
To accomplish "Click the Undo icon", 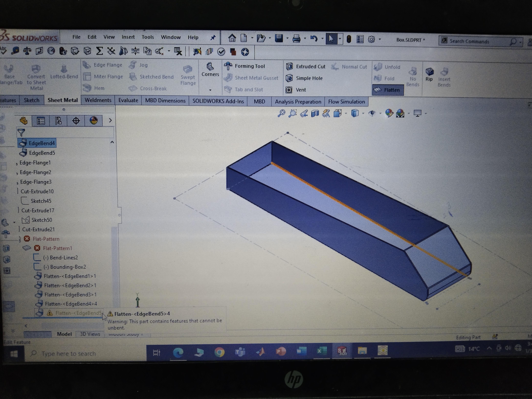I will [x=314, y=38].
